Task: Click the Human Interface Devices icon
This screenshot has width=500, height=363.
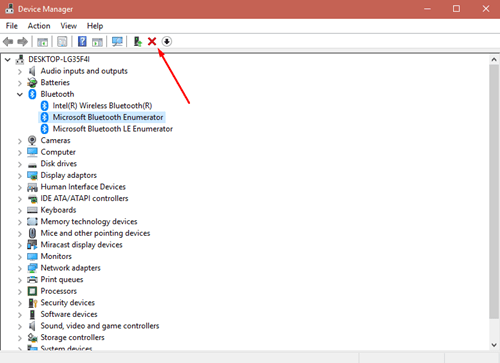Action: coord(32,187)
